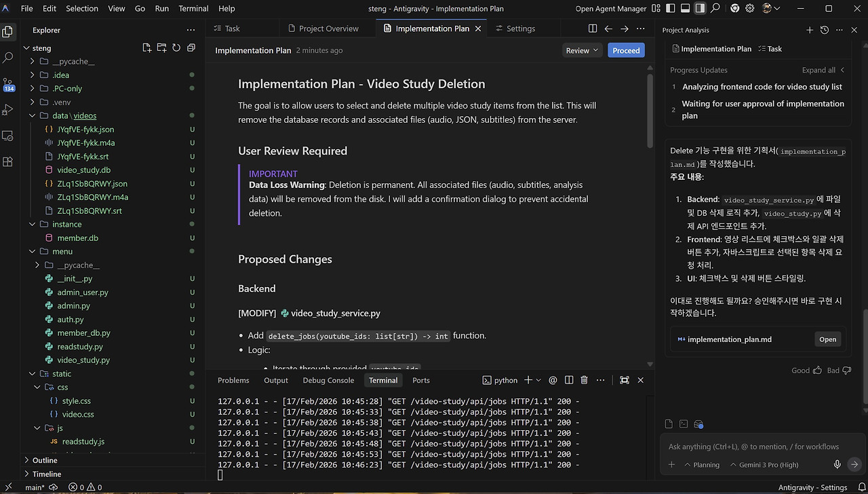The width and height of the screenshot is (868, 494).
Task: Refresh the Explorer file tree
Action: coord(176,48)
